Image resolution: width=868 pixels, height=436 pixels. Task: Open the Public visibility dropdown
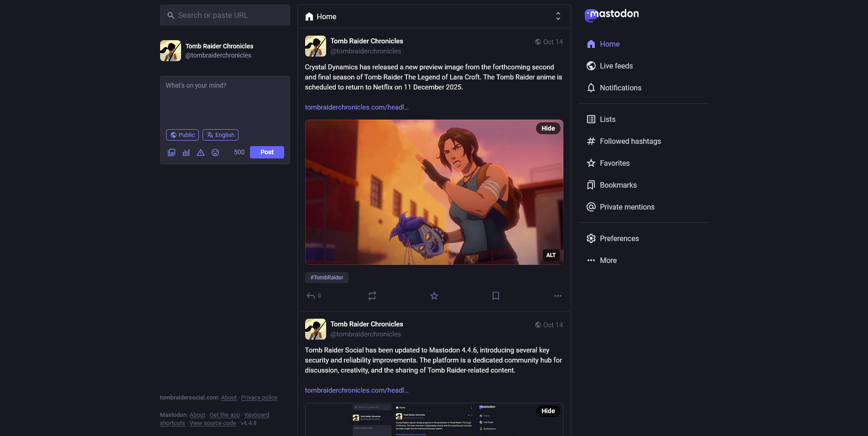[182, 135]
